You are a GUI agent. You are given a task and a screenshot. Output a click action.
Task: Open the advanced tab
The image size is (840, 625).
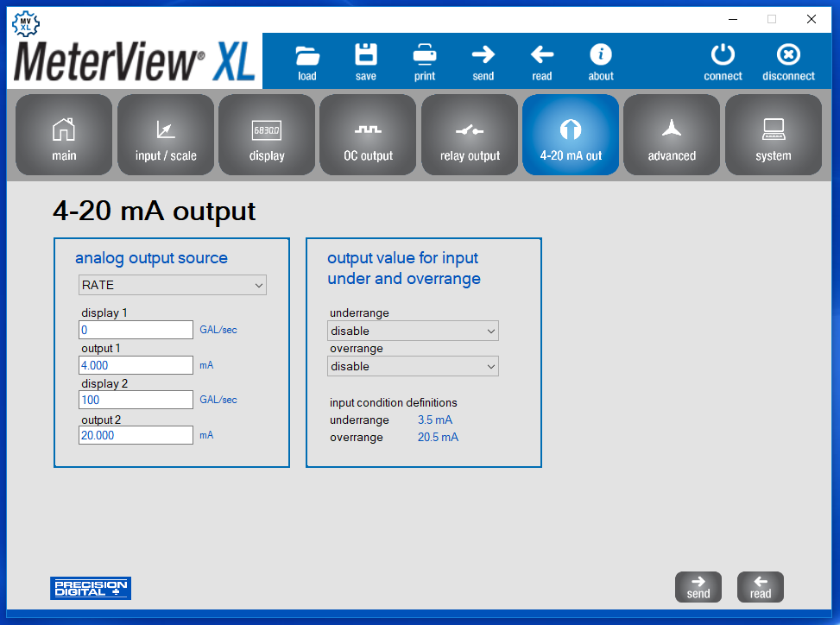coord(672,135)
